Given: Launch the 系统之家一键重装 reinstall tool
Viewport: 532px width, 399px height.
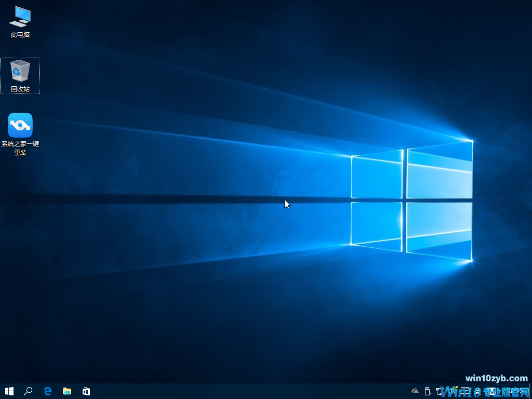Looking at the screenshot, I should (20, 125).
